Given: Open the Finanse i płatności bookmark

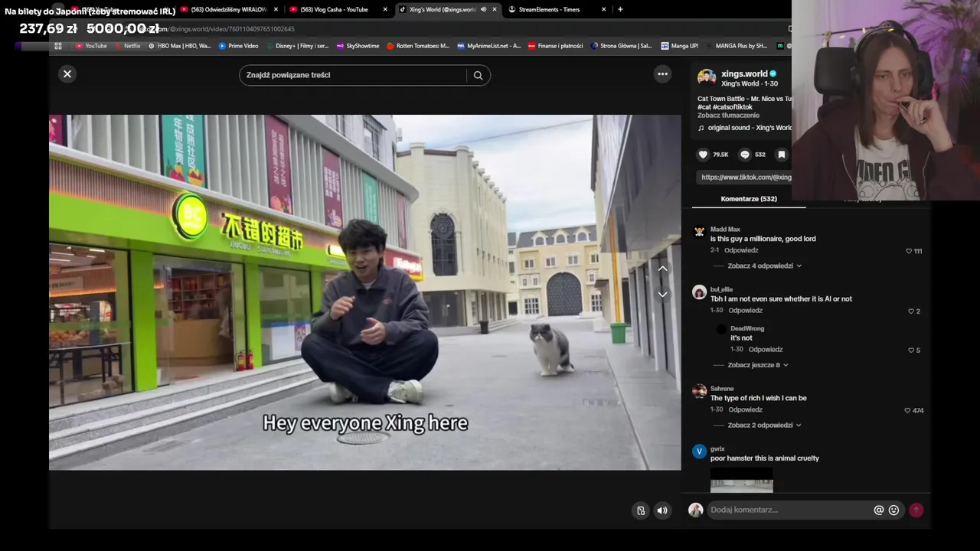Looking at the screenshot, I should pos(555,46).
